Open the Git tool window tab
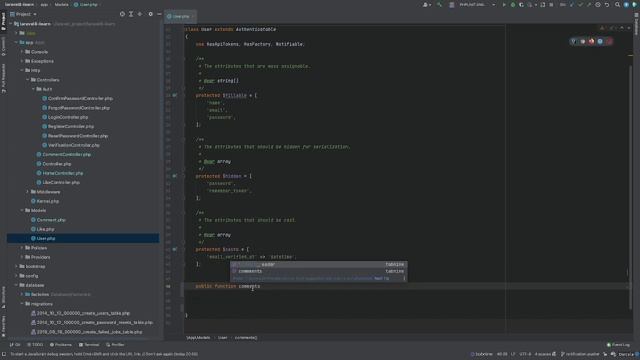Image resolution: width=640 pixels, height=360 pixels. (x=15, y=345)
